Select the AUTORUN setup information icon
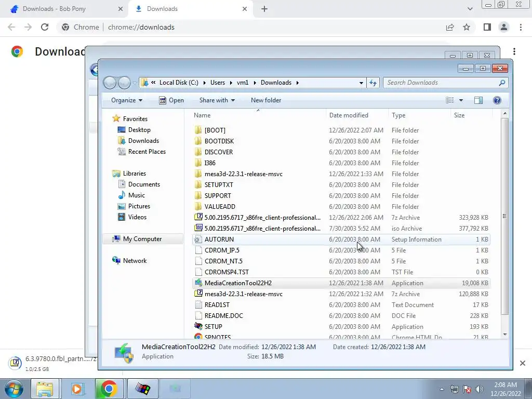Image resolution: width=532 pixels, height=399 pixels. (198, 239)
